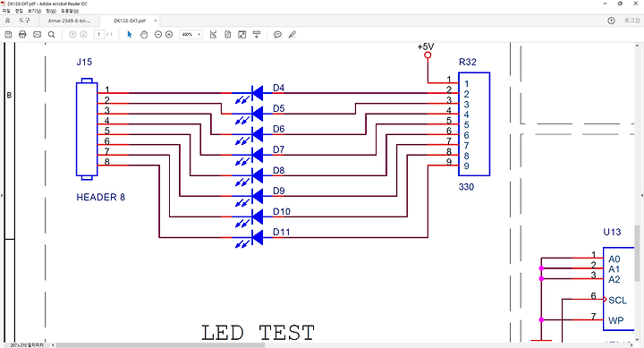The width and height of the screenshot is (644, 348).
Task: Click the 330 resistor value text
Action: click(x=466, y=187)
